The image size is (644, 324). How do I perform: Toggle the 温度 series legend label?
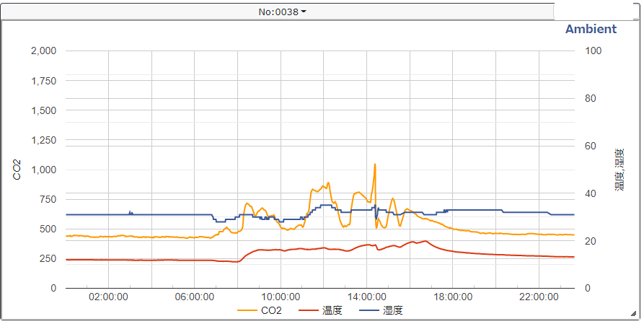[332, 311]
